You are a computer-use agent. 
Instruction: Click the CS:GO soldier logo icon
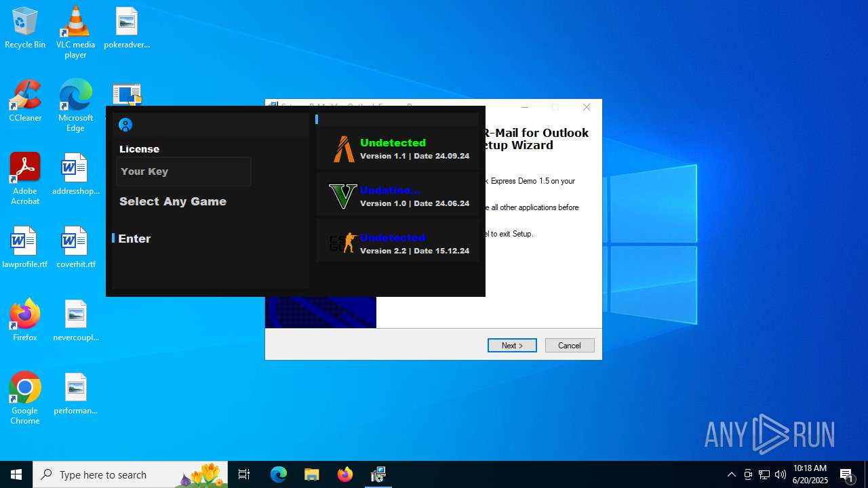[343, 243]
